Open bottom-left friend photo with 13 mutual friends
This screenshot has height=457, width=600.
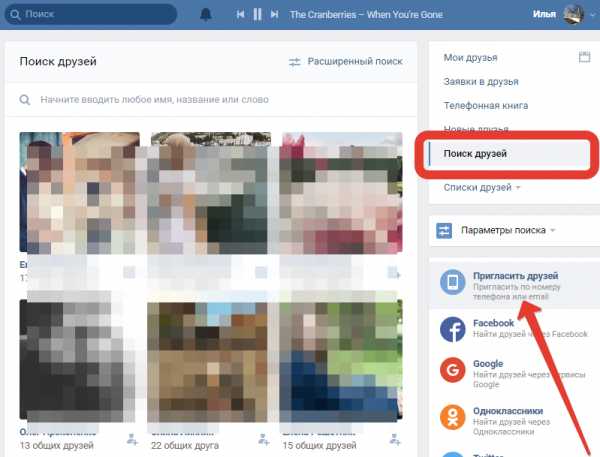click(x=80, y=360)
